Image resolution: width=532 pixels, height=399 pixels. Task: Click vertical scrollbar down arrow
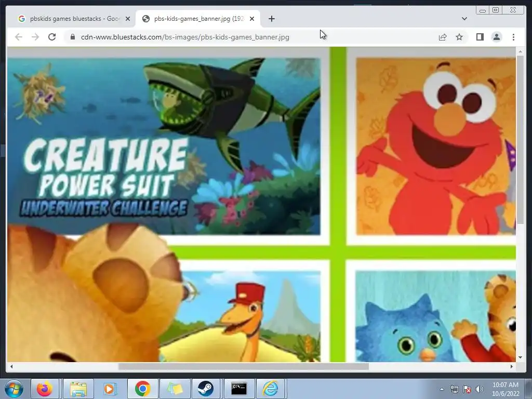[520, 357]
